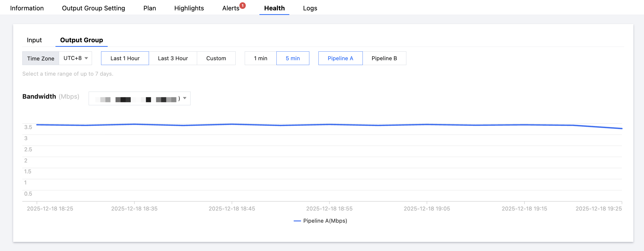Open the Bandwidth output selector dropdown

point(139,98)
